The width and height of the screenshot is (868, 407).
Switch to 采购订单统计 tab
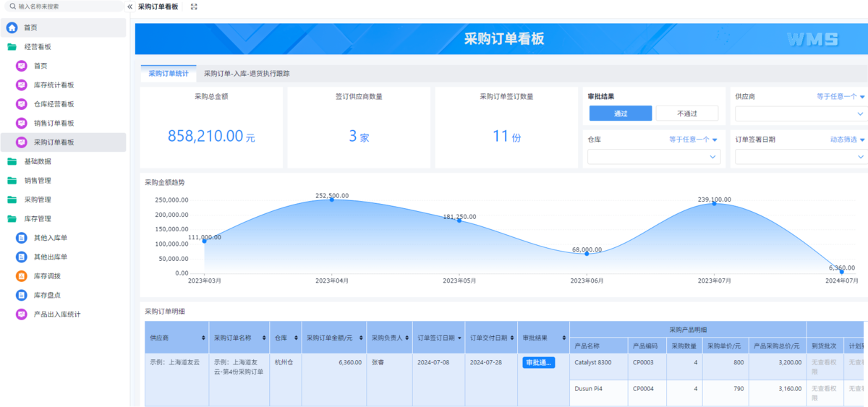pos(168,74)
